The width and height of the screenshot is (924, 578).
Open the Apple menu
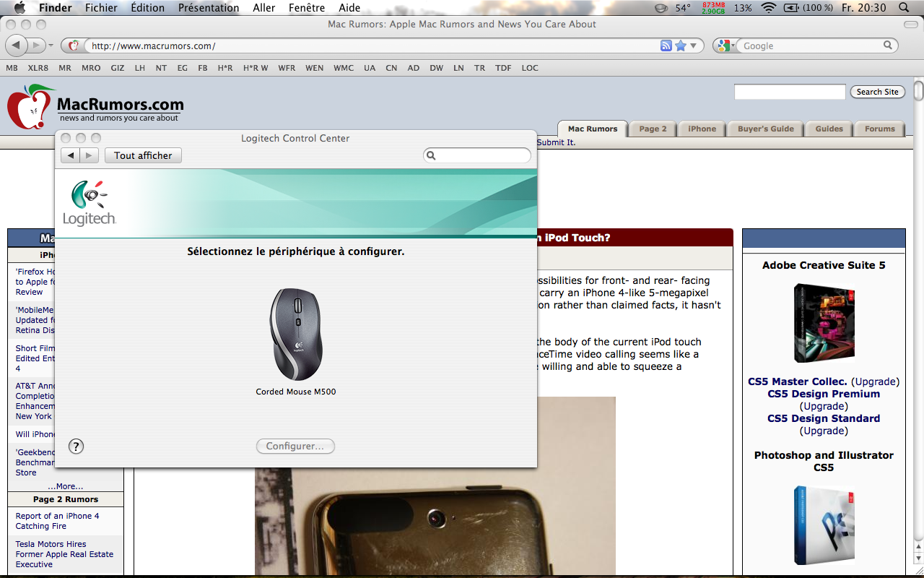pyautogui.click(x=19, y=8)
